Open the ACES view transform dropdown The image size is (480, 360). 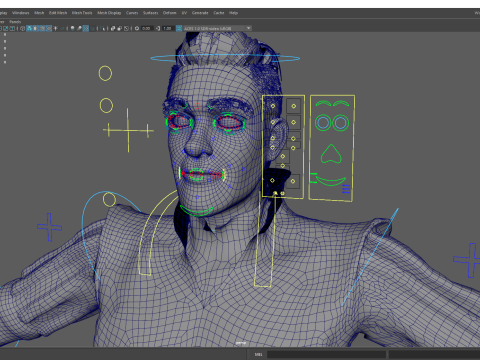(x=217, y=28)
